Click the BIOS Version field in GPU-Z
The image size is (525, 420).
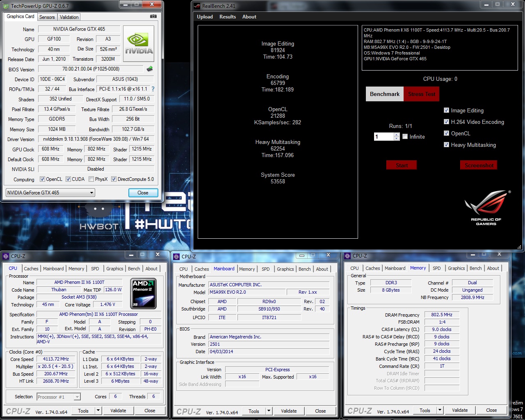click(91, 69)
